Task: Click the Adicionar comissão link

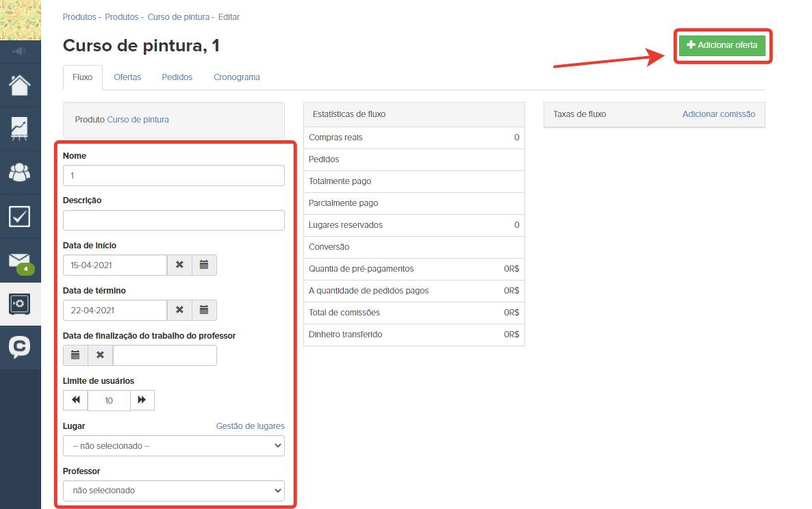Action: (x=718, y=114)
